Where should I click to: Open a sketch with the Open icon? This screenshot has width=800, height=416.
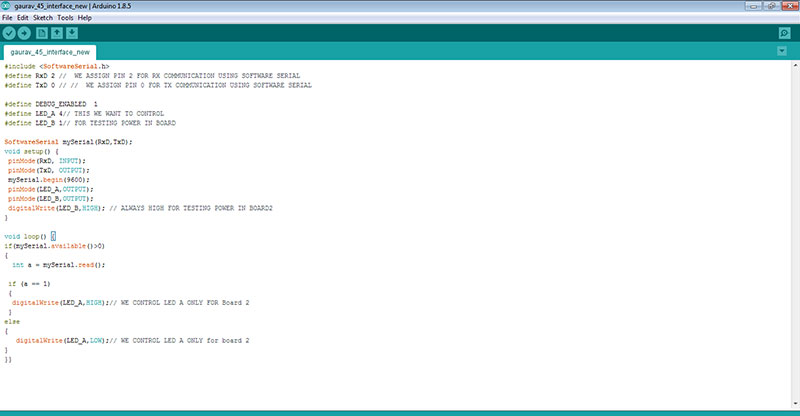[57, 33]
